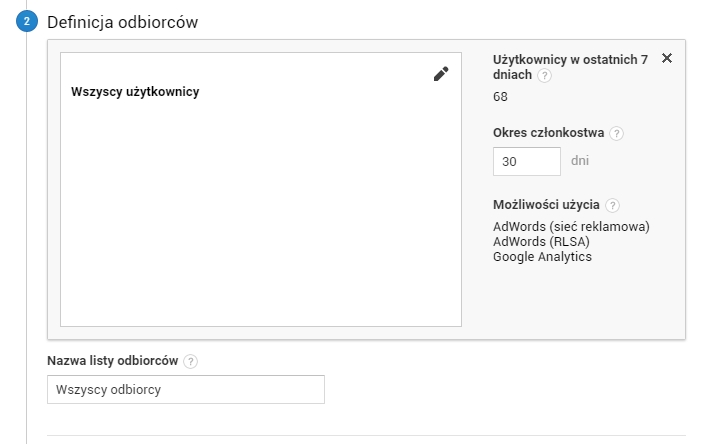Open help icon beside Możliwości użycia

point(612,205)
